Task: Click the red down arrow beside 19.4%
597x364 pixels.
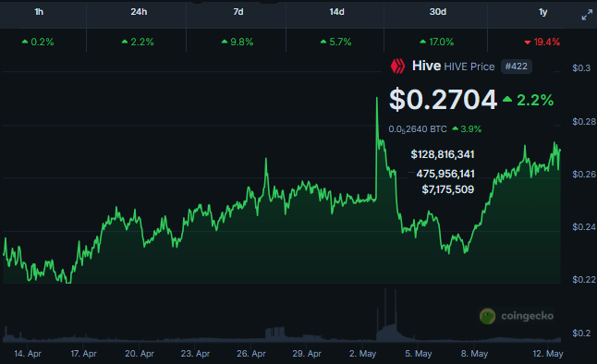Action: [x=528, y=42]
